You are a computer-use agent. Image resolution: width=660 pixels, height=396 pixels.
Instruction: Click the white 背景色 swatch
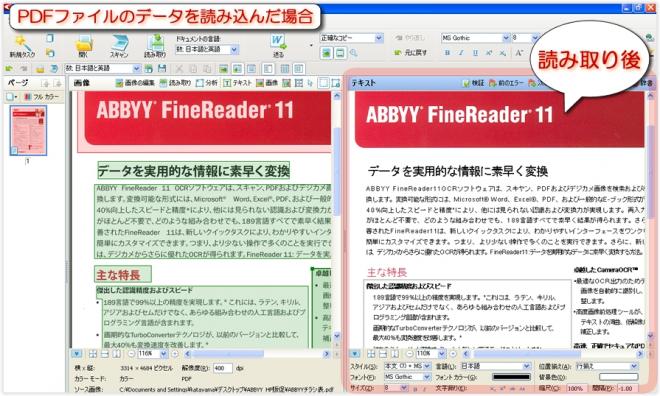pos(619,377)
